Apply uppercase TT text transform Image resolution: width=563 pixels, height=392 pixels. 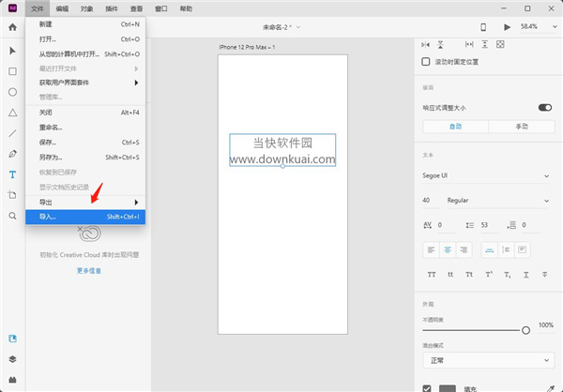432,275
